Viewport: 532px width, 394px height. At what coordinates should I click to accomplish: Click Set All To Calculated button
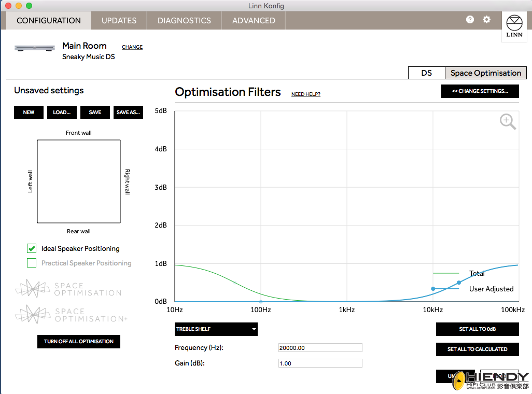478,349
